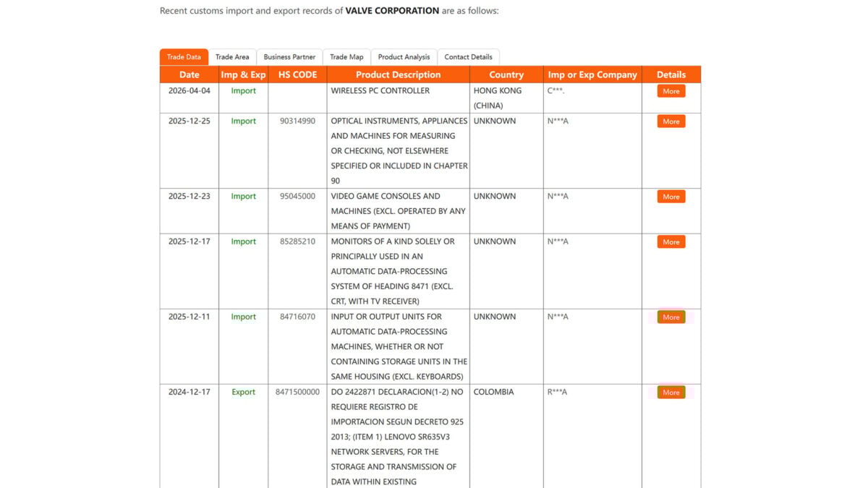The width and height of the screenshot is (868, 488).
Task: Click the Export link on the Colombia row
Action: [243, 391]
